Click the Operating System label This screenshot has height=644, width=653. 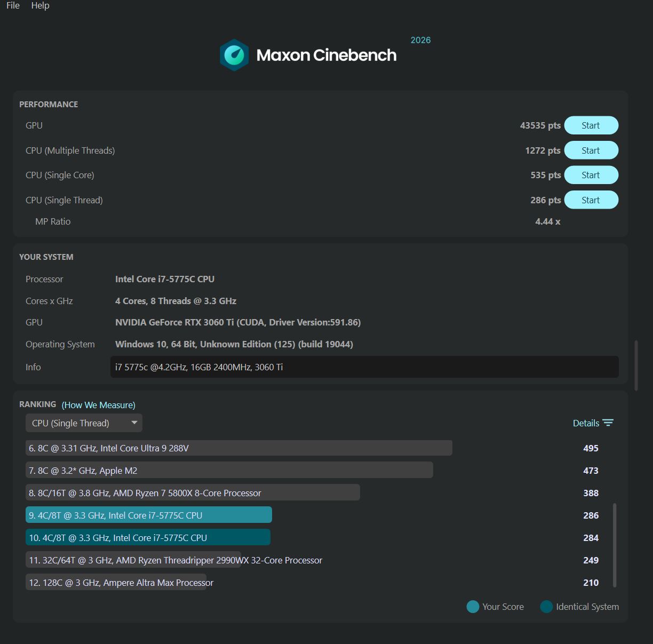pos(60,344)
